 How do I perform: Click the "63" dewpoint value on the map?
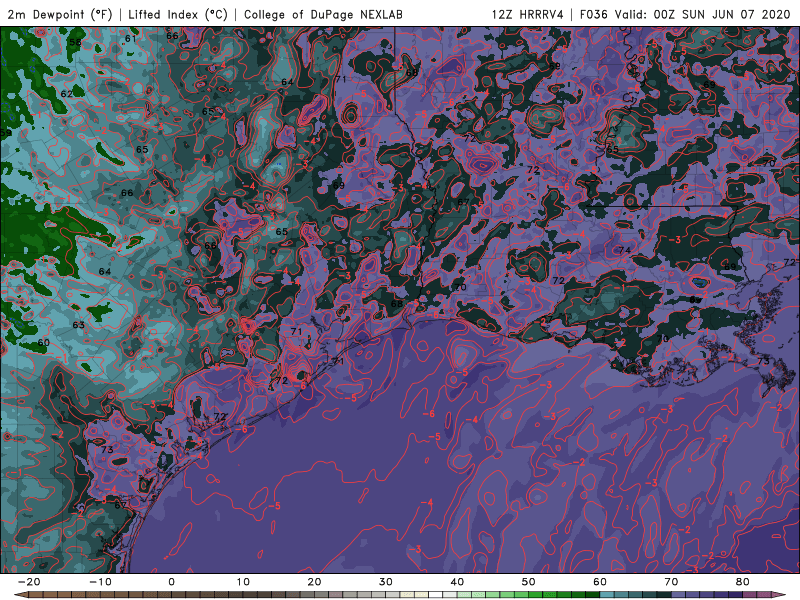point(79,325)
